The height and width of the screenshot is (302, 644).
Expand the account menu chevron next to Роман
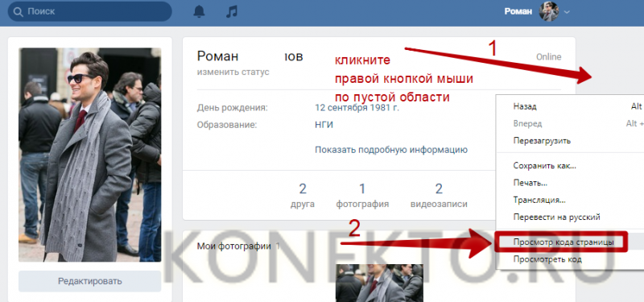coord(567,12)
